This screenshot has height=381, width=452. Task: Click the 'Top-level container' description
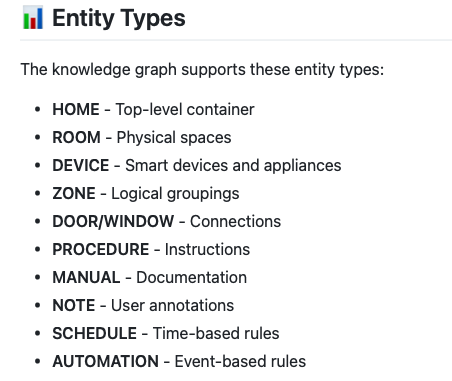click(x=185, y=110)
